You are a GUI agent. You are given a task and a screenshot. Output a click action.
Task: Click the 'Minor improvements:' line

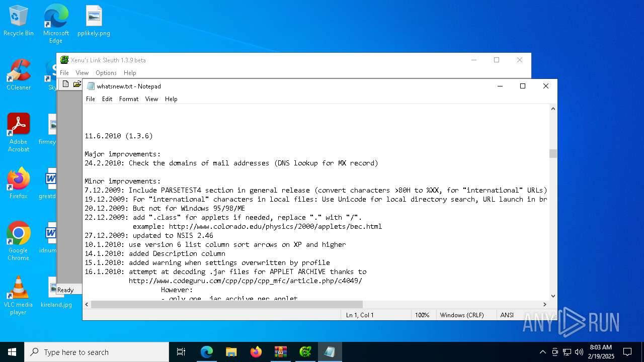[x=123, y=181]
